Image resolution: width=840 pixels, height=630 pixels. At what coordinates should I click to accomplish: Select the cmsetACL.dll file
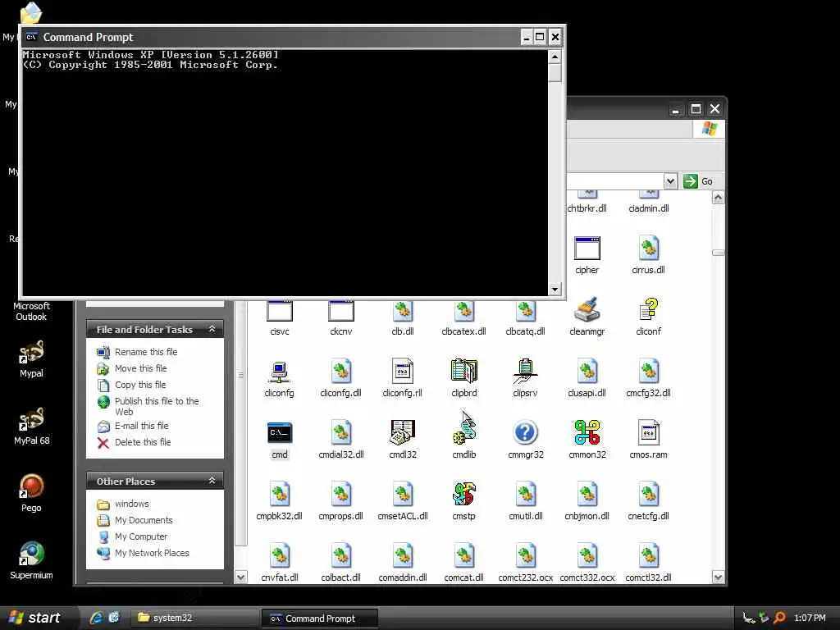click(x=402, y=500)
